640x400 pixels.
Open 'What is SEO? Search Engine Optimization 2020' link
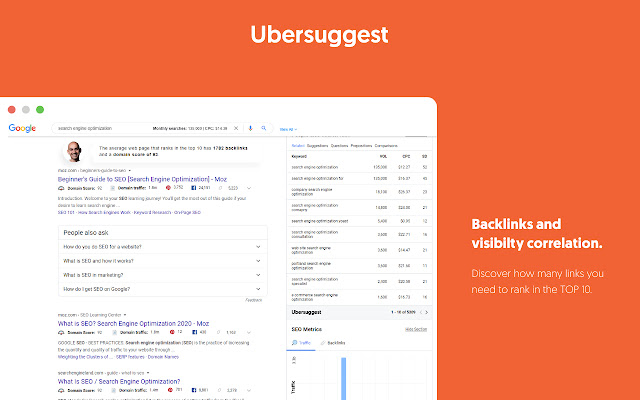(133, 324)
